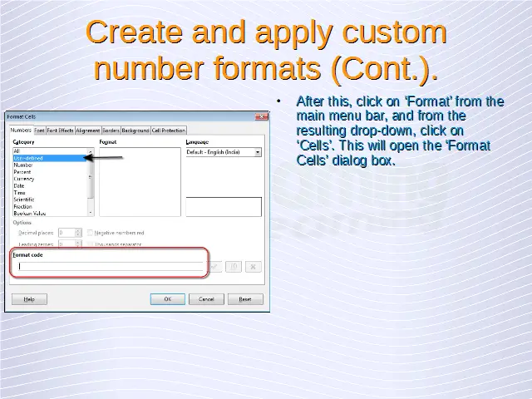Click inside the Format code text field

108,267
